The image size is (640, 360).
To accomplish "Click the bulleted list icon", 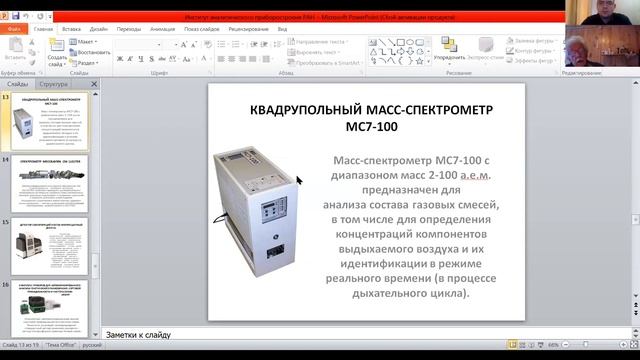I will coord(222,44).
